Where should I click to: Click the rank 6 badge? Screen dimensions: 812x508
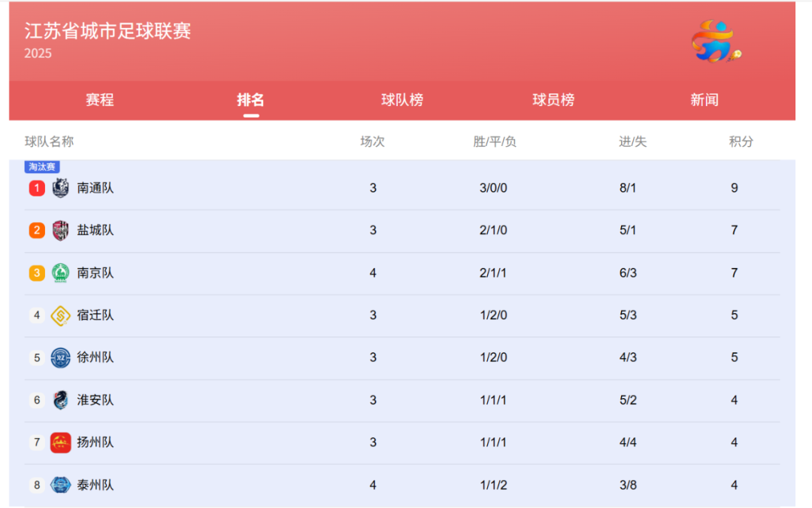37,400
